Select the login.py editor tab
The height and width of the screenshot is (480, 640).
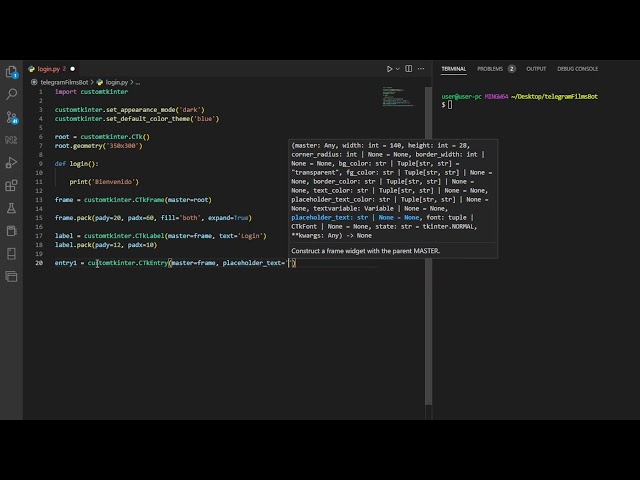(52, 69)
